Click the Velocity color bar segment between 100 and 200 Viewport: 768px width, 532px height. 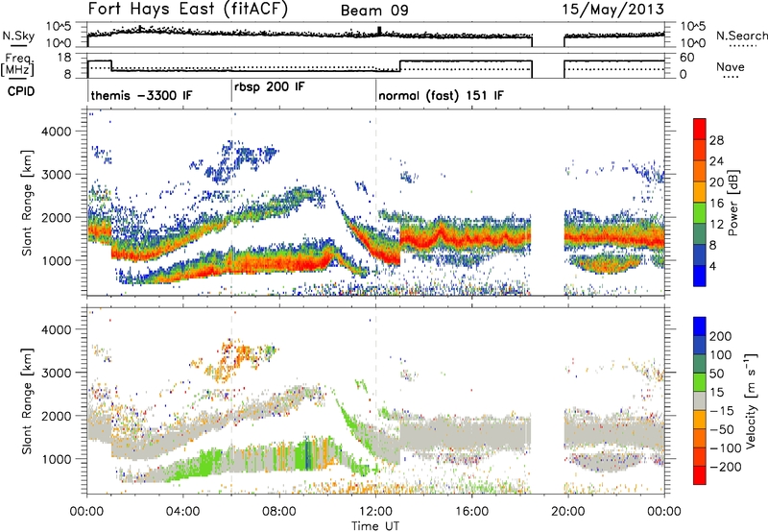(x=700, y=345)
